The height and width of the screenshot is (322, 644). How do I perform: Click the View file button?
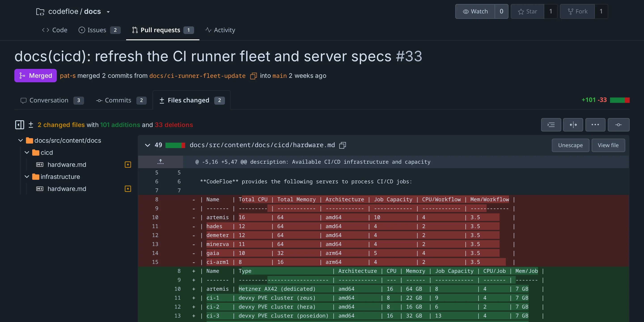pyautogui.click(x=608, y=145)
